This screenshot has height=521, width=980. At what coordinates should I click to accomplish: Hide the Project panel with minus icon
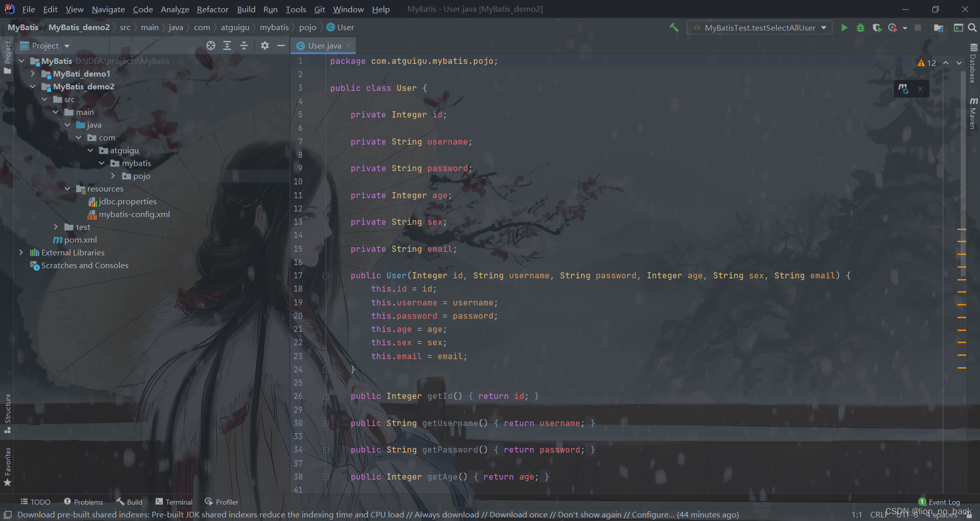[x=281, y=45]
